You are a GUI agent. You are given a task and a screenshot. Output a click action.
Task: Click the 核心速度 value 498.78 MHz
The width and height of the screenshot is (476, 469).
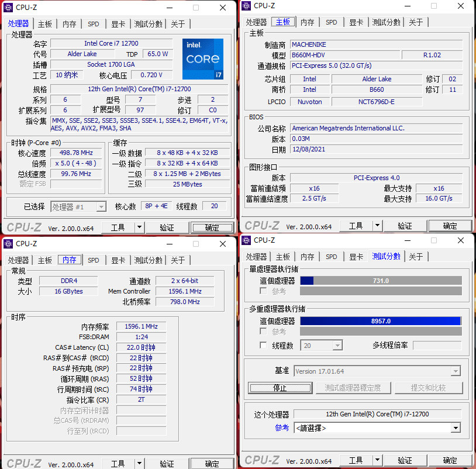(x=76, y=153)
